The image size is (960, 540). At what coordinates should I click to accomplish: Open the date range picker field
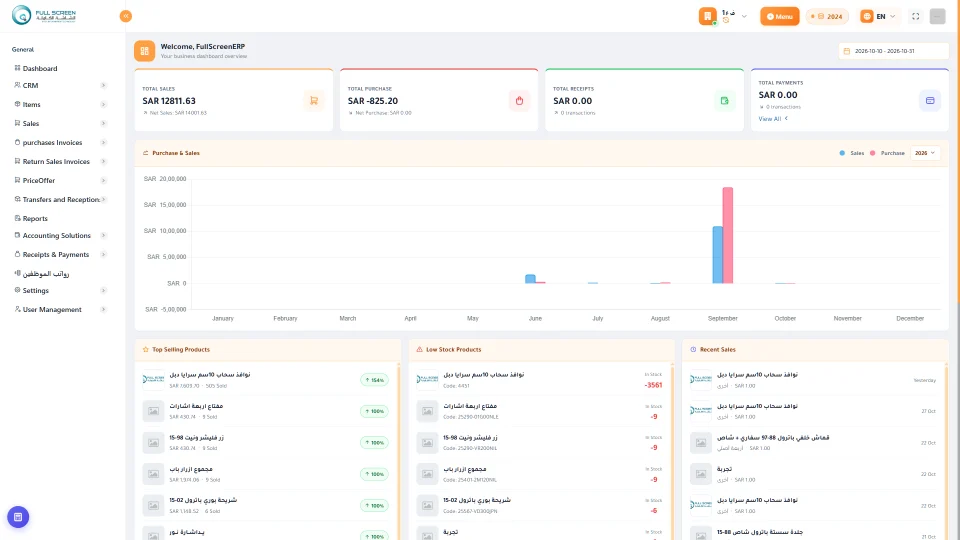893,51
